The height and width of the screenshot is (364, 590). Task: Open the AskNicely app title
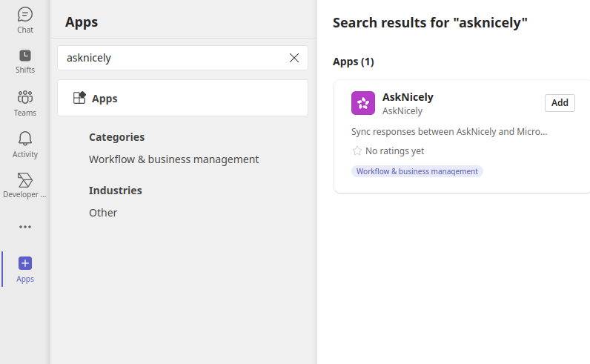coord(408,97)
